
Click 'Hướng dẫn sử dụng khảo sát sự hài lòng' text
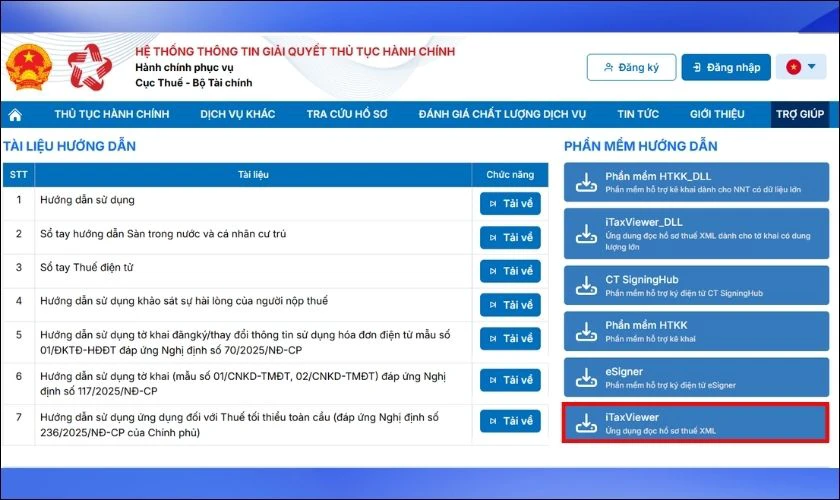[184, 301]
